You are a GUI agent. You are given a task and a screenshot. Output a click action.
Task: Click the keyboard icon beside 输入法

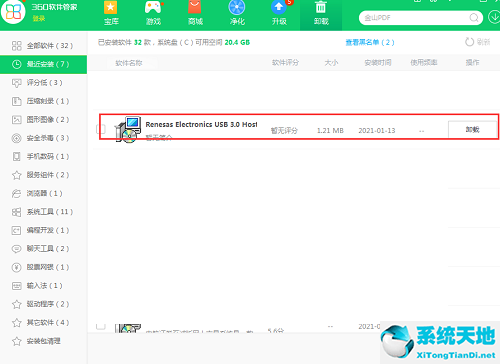(x=16, y=286)
